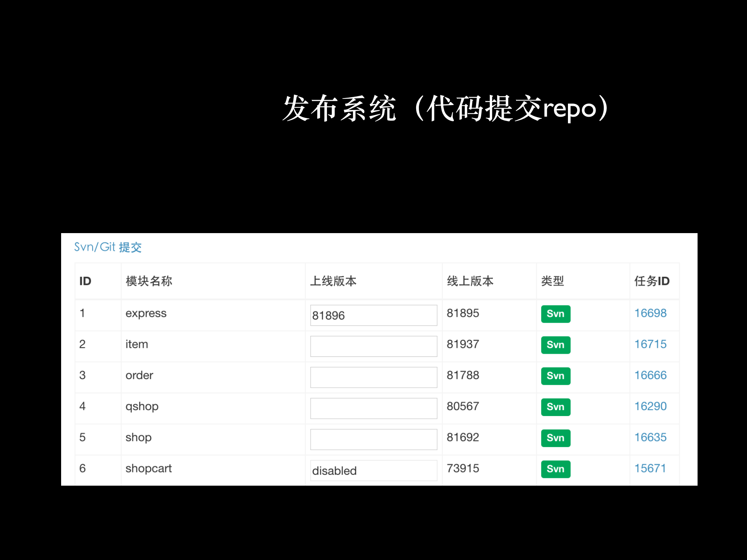Select the 上线版本 input showing 81896
The height and width of the screenshot is (560, 747).
pyautogui.click(x=373, y=315)
